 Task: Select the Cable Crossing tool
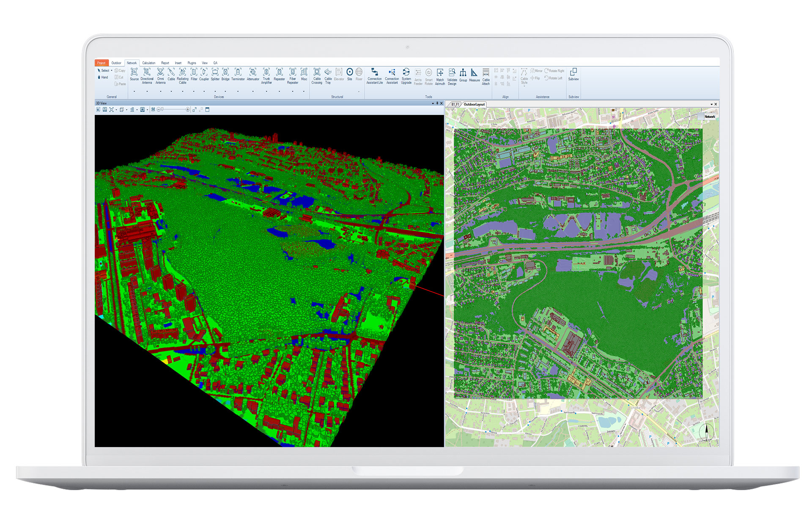tap(317, 76)
